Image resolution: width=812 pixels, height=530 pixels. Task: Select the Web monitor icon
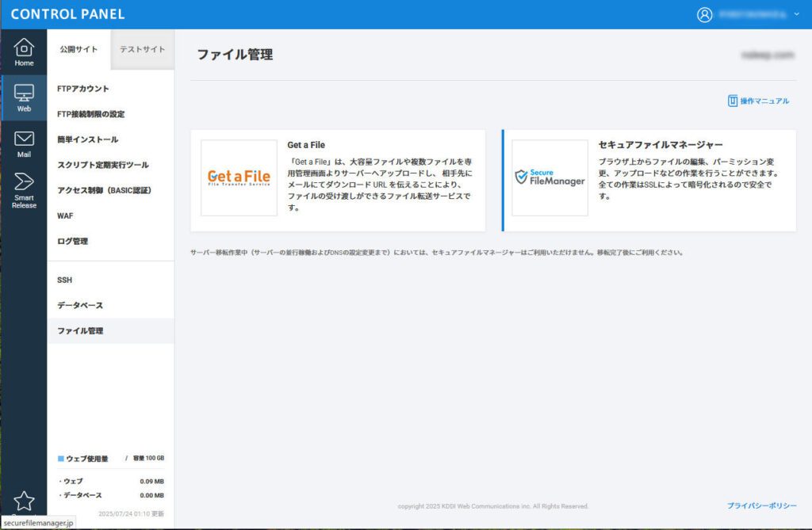pyautogui.click(x=24, y=93)
